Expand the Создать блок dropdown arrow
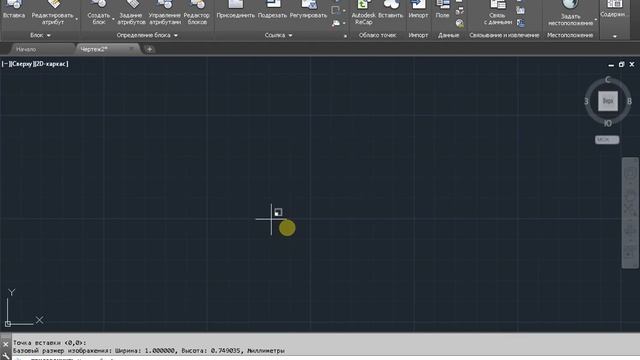 113,19
